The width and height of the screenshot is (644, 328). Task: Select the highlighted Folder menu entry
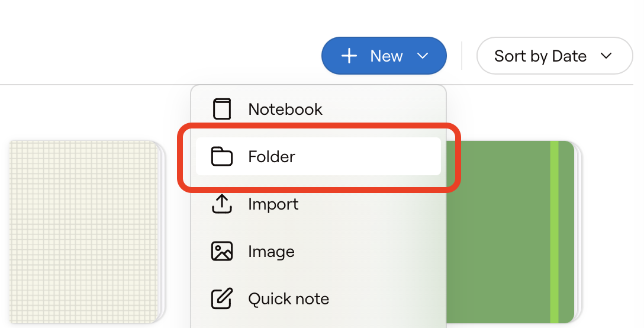click(318, 157)
